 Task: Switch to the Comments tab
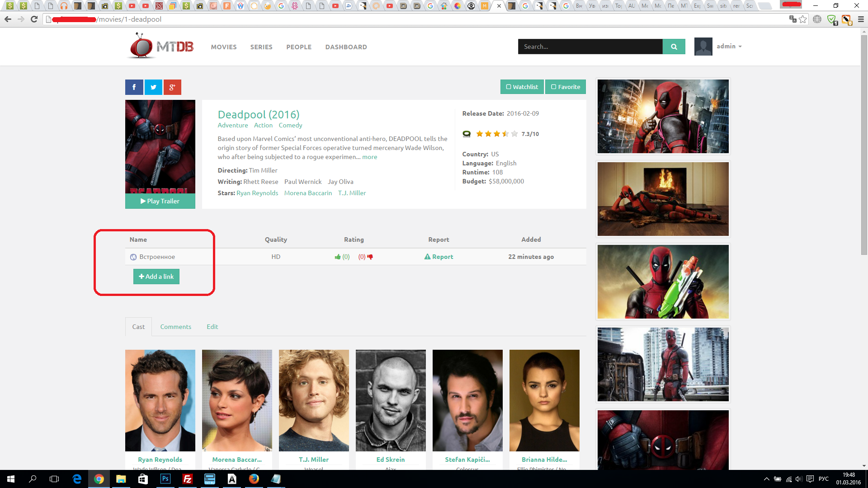pyautogui.click(x=175, y=327)
